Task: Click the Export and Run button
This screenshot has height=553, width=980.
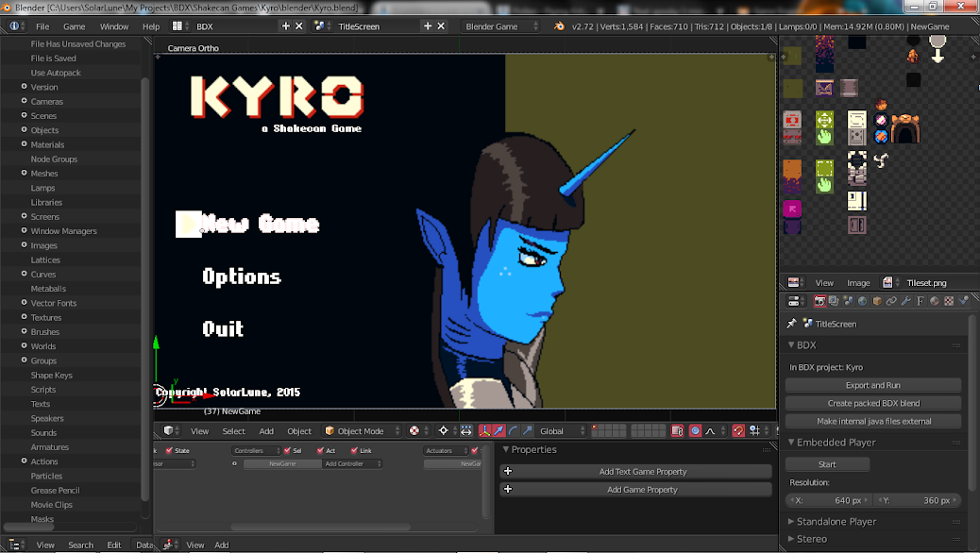Action: [872, 385]
